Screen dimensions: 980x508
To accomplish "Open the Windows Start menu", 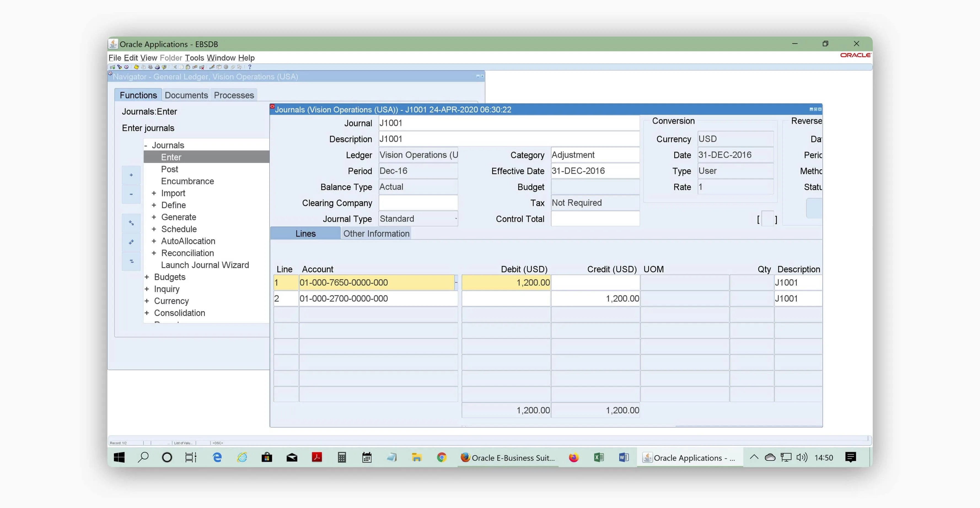I will coord(119,457).
